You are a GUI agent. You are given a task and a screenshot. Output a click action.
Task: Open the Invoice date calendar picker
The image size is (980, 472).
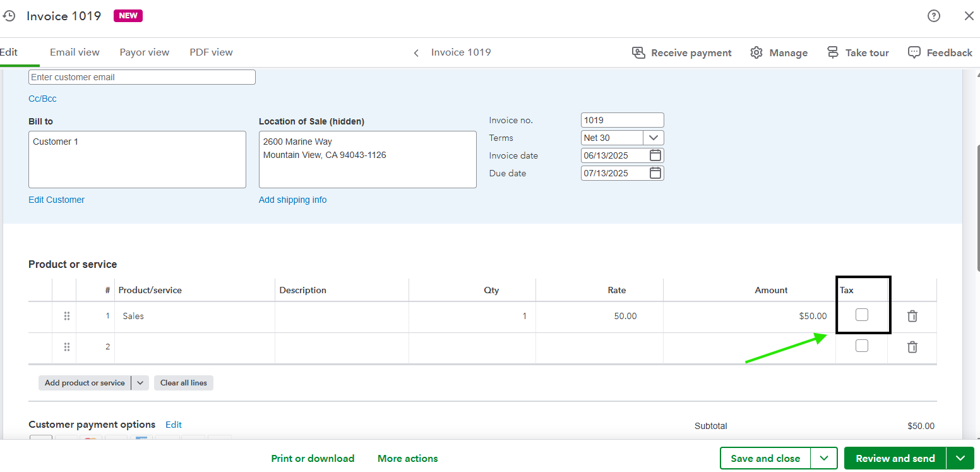click(655, 155)
